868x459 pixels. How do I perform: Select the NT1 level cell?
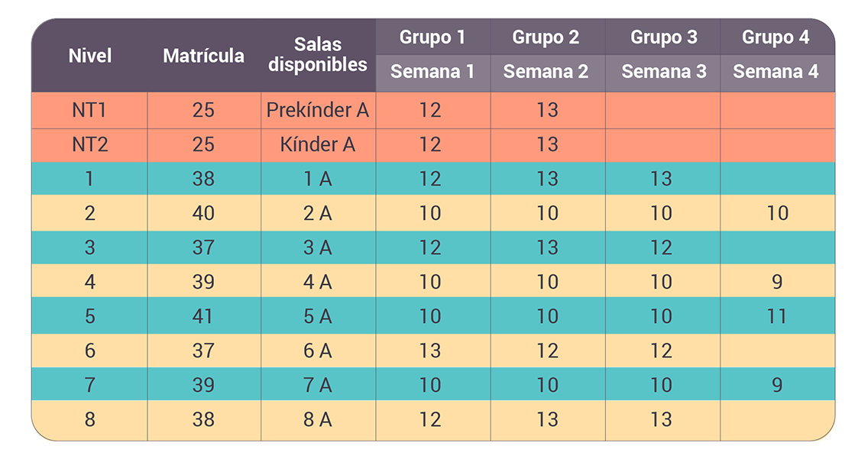[90, 110]
